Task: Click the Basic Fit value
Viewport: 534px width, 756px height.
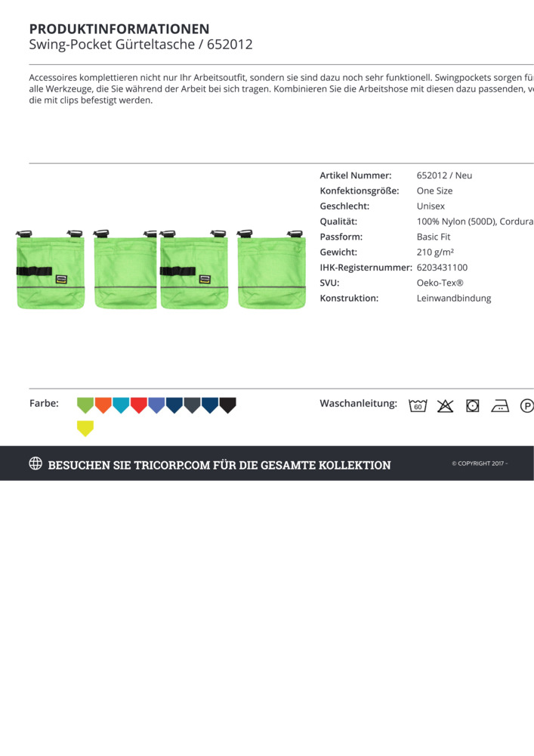Action: [x=434, y=237]
